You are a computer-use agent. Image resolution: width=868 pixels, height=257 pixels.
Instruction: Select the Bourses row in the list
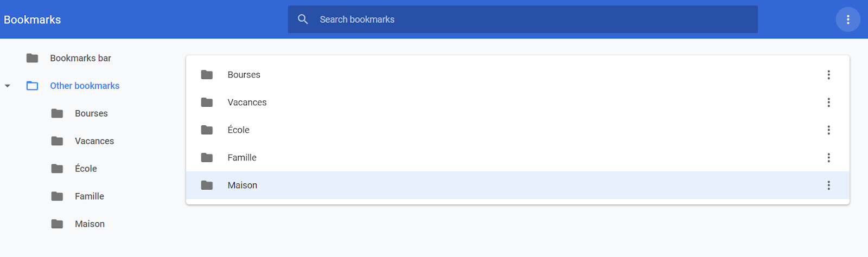(x=518, y=75)
